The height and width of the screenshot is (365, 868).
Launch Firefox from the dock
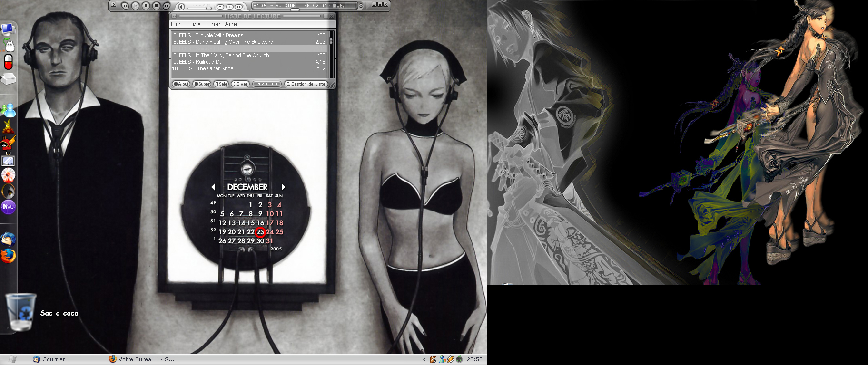[x=9, y=256]
